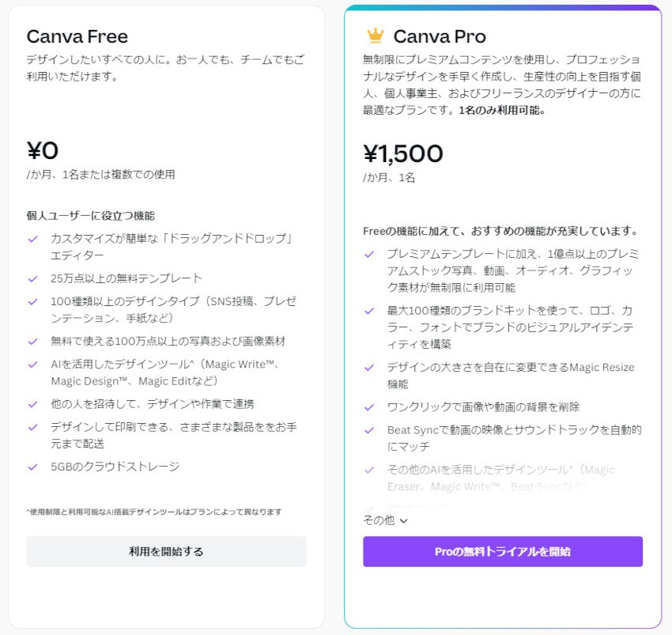Viewport: 672px width, 635px height.
Task: Select the Canva Free plan heading
Action: point(77,36)
